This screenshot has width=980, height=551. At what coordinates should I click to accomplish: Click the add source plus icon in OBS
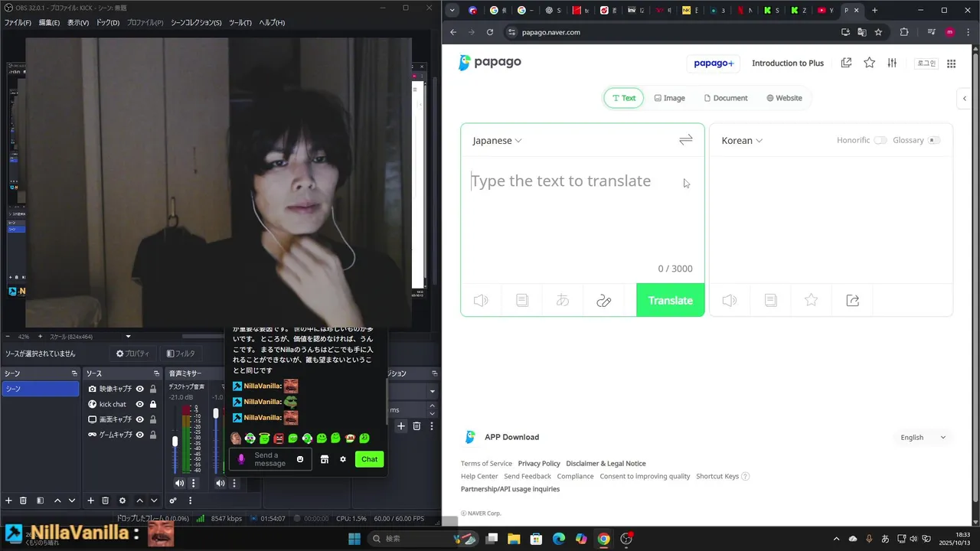click(90, 500)
